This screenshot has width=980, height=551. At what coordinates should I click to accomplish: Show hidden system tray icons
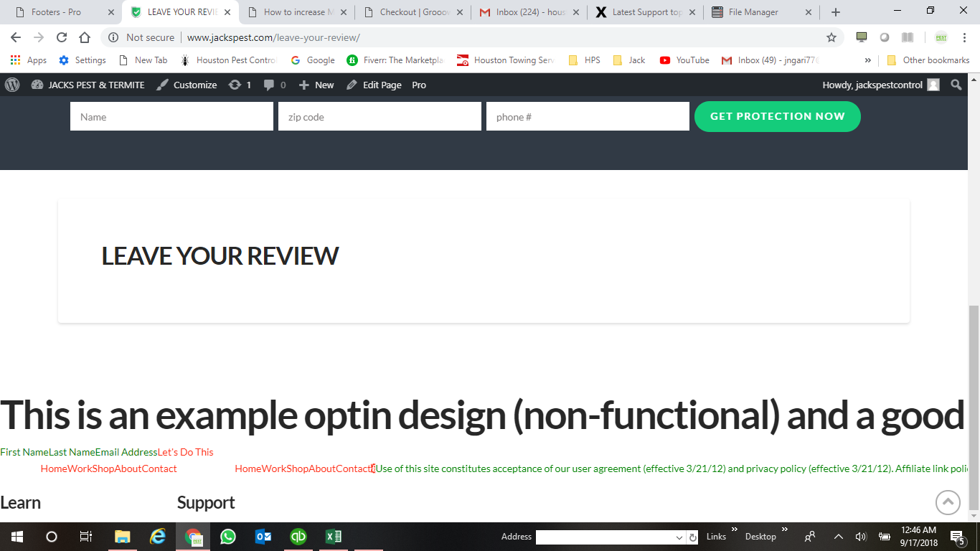[x=838, y=537]
